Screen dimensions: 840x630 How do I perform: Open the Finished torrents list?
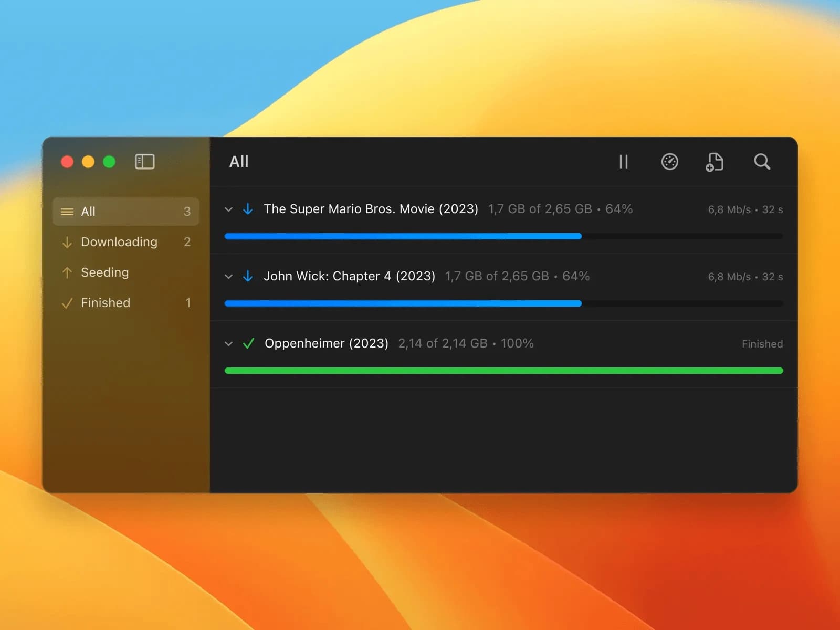coord(105,302)
